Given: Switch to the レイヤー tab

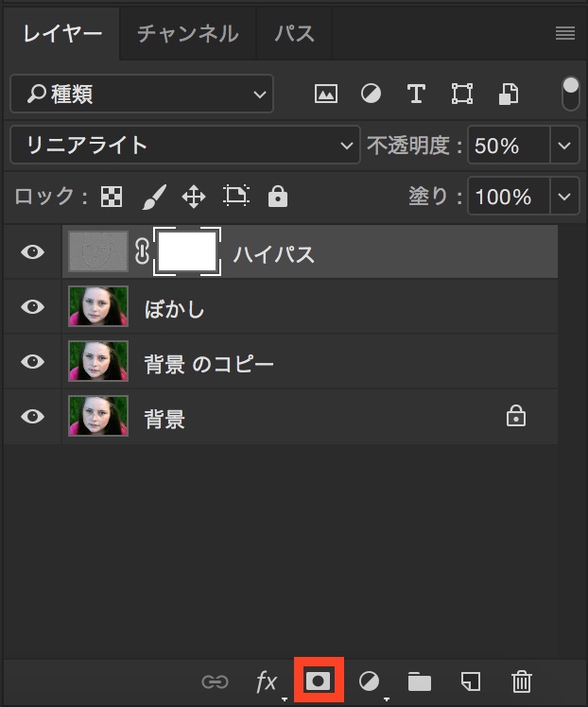Looking at the screenshot, I should (62, 33).
